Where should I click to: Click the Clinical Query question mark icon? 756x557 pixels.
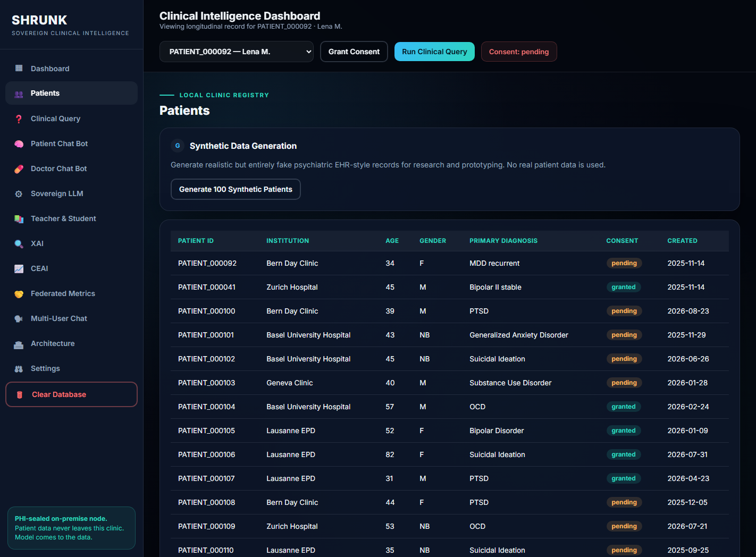[19, 119]
